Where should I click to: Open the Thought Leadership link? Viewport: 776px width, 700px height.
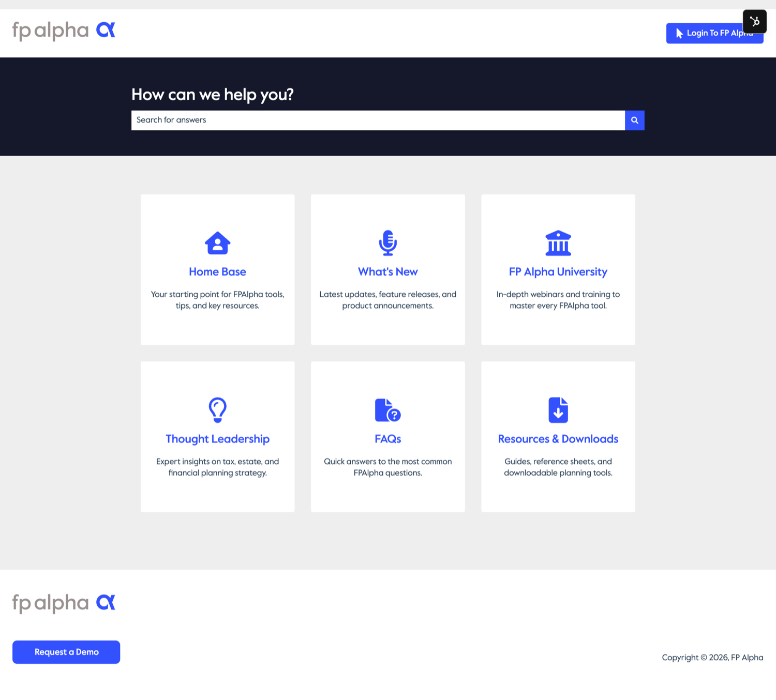coord(218,439)
